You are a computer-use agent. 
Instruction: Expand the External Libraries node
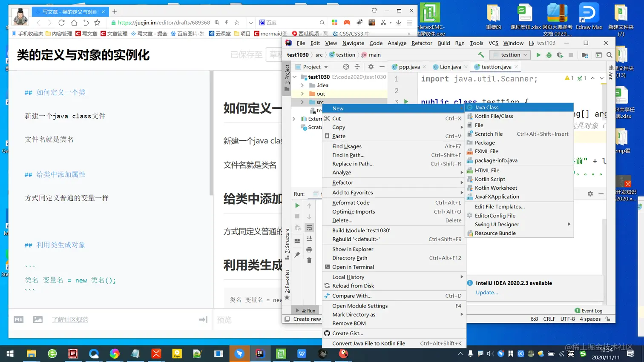[294, 119]
